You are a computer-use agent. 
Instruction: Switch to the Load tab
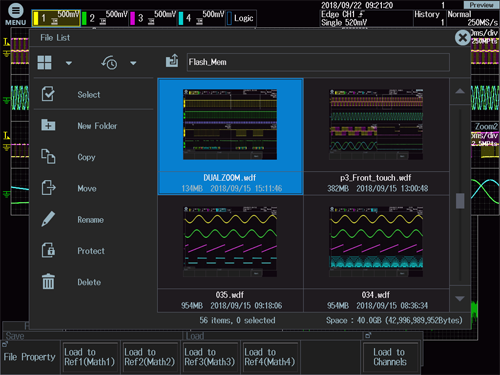195,336
